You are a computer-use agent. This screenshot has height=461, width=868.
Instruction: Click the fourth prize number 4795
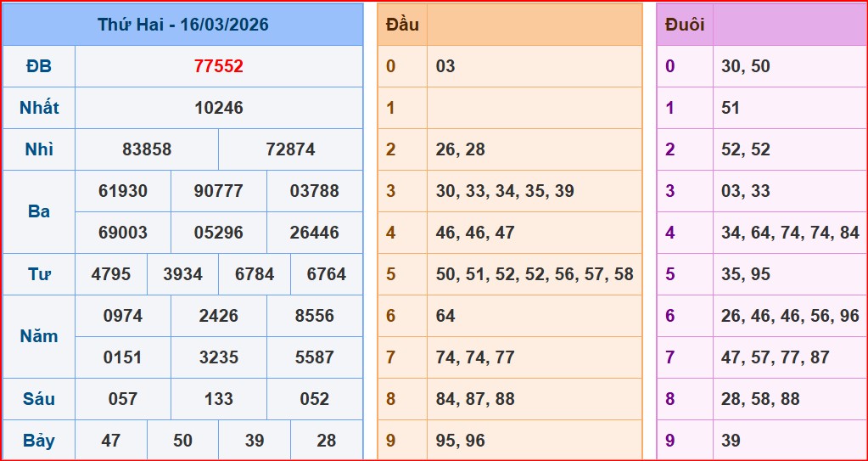click(x=111, y=273)
